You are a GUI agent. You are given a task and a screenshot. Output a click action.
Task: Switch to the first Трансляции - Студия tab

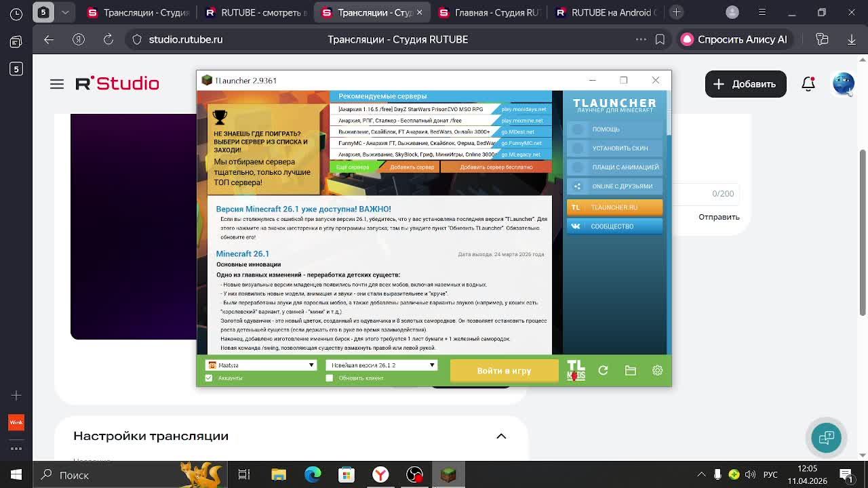pyautogui.click(x=139, y=12)
